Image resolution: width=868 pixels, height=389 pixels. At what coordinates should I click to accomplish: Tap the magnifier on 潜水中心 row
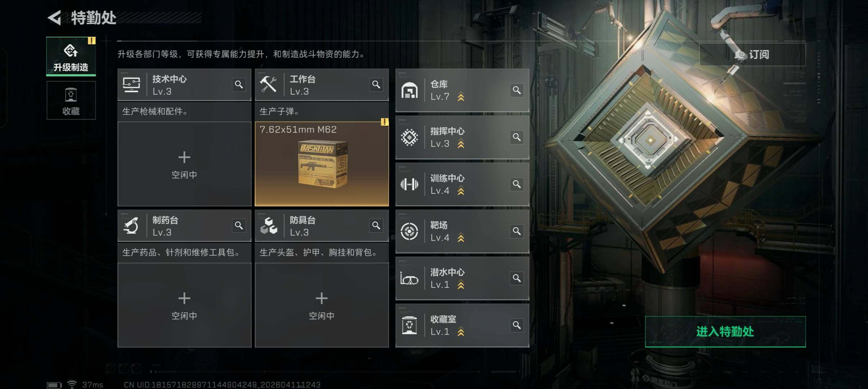point(517,278)
